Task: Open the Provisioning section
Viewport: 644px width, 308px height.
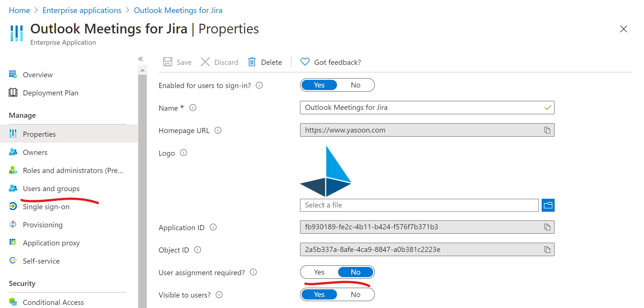Action: tap(43, 224)
